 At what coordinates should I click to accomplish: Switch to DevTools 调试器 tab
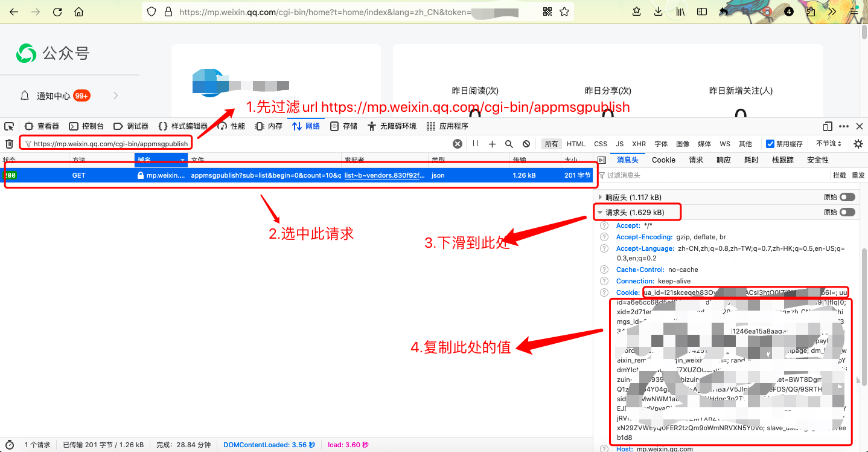[x=131, y=126]
